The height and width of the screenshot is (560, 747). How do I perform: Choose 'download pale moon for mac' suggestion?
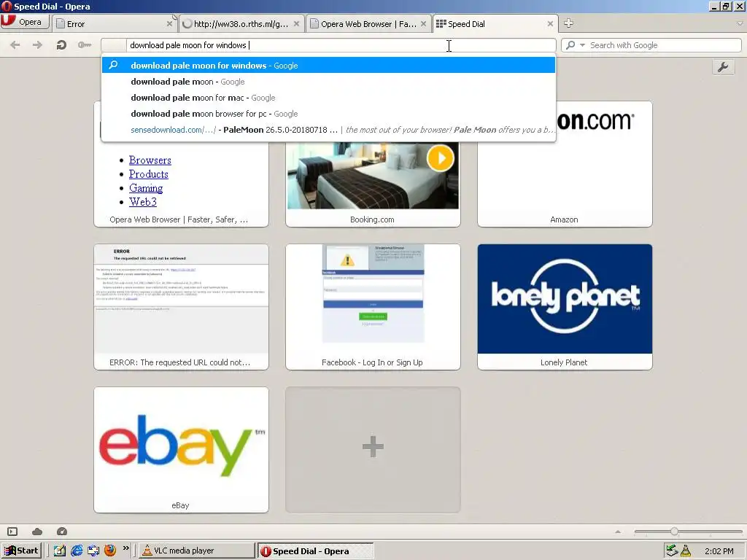[x=328, y=98]
